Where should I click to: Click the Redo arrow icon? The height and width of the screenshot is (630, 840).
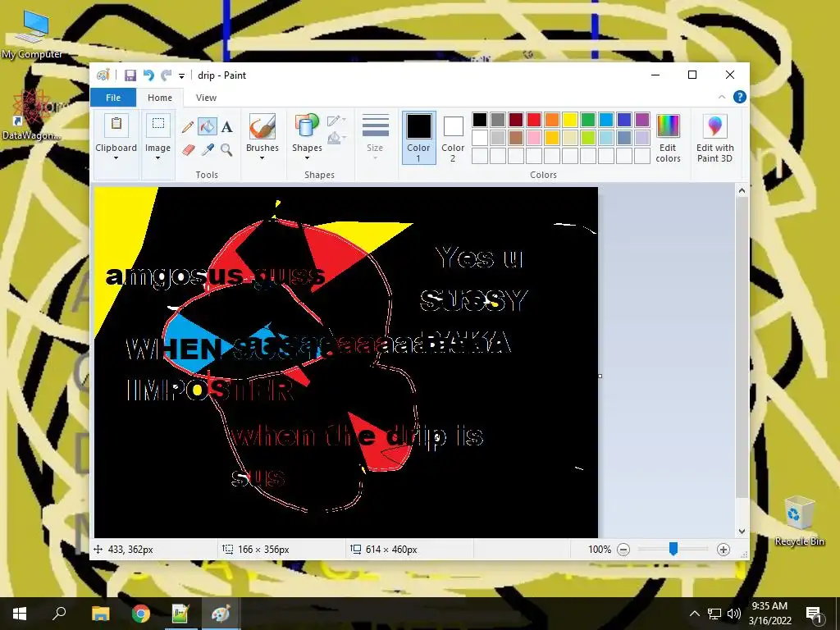167,75
